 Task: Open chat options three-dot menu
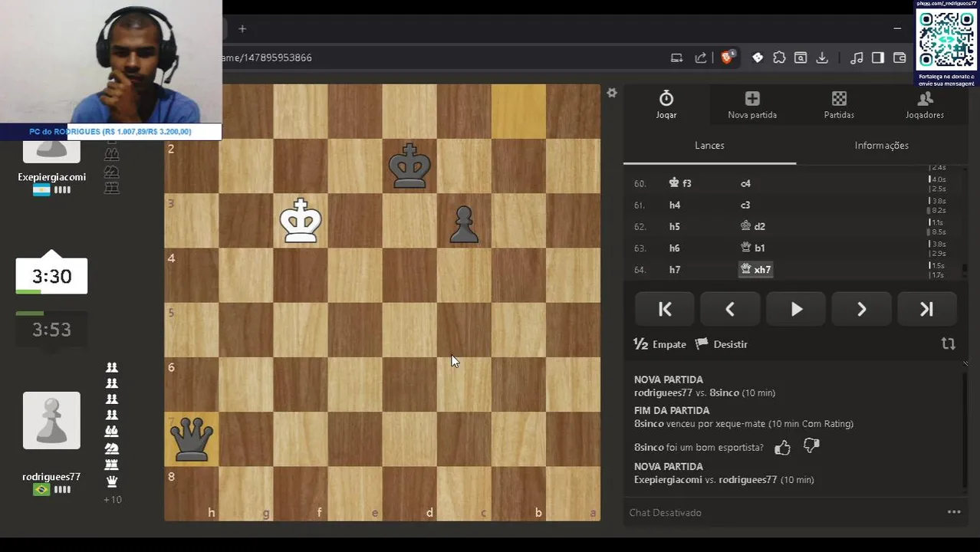(954, 512)
